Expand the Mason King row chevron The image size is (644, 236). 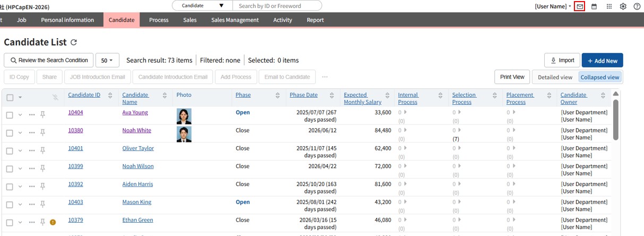(20, 205)
